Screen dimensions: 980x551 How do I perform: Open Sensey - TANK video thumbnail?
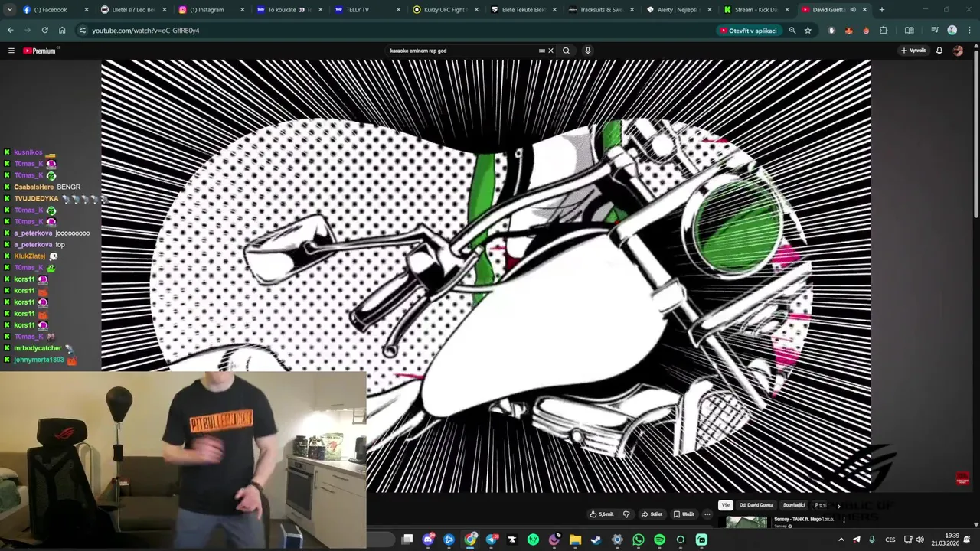coord(746,522)
